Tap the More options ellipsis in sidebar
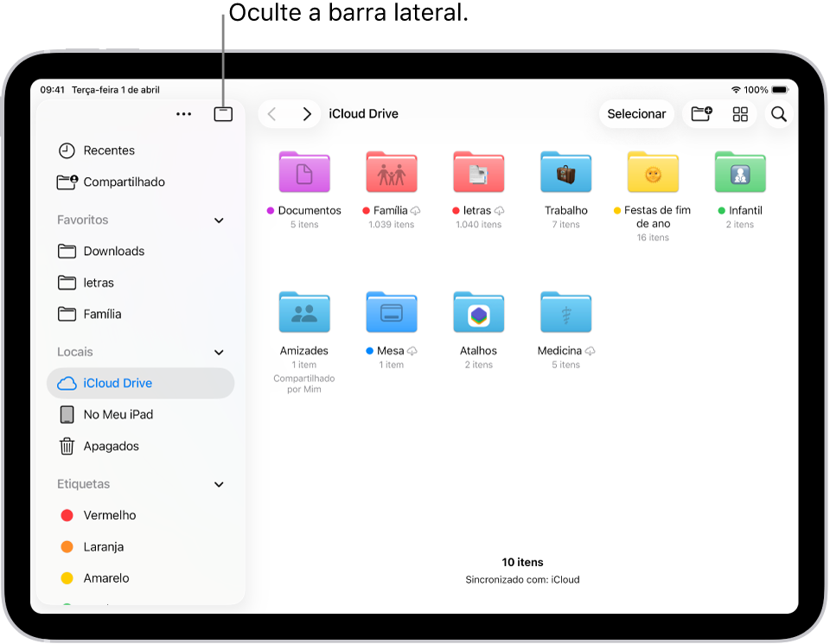Viewport: 830px width, 644px height. 183,113
